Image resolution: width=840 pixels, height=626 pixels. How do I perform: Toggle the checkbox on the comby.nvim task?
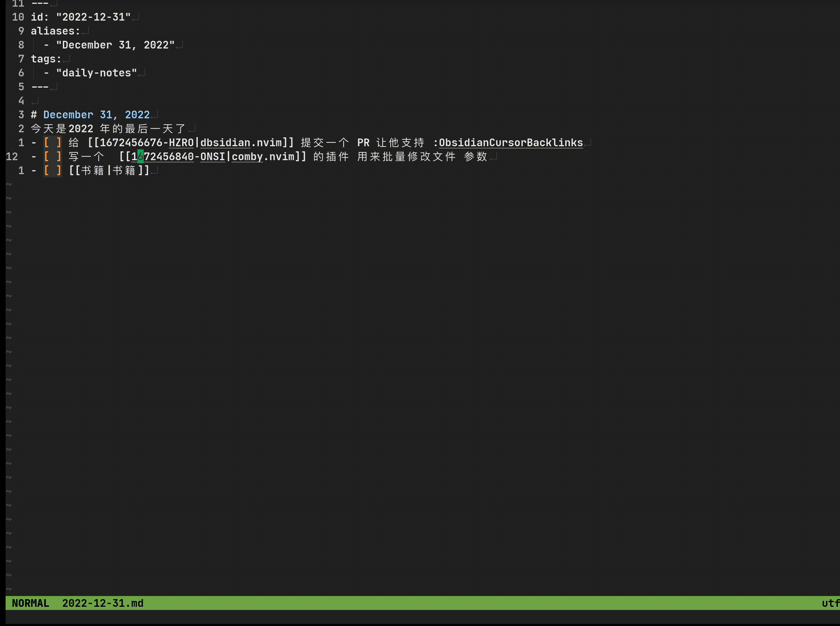[x=53, y=156]
